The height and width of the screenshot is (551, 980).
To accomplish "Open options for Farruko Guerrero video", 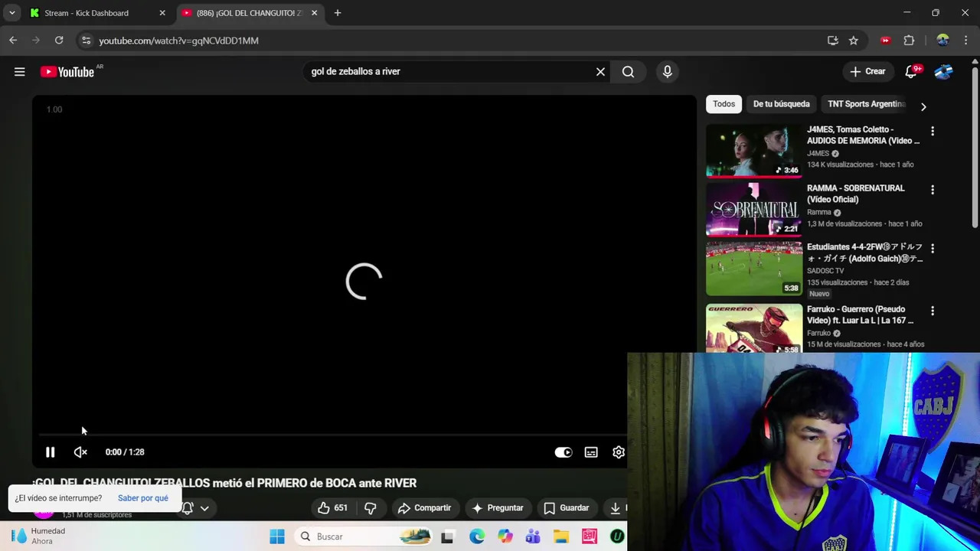I will pyautogui.click(x=932, y=311).
